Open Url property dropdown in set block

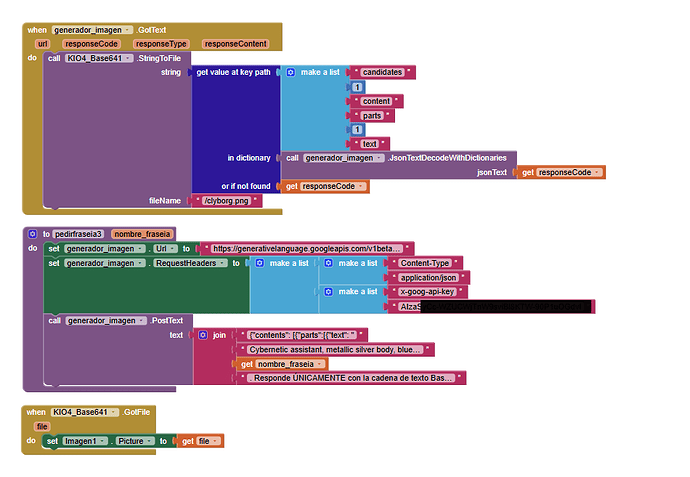[x=173, y=248]
